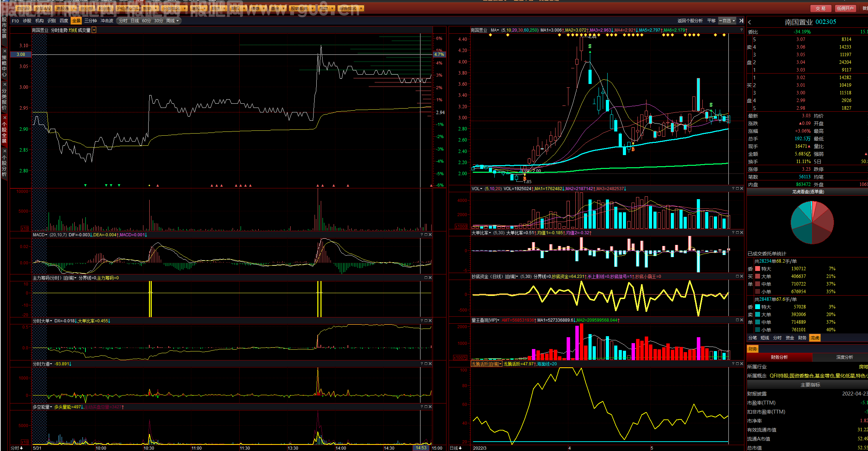The image size is (868, 451).
Task: Open help for the 大单比率 panel
Action: [x=733, y=233]
